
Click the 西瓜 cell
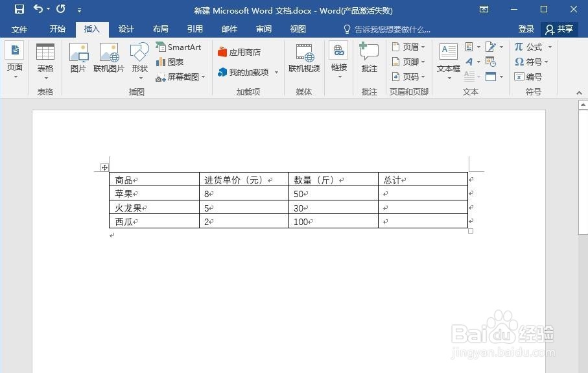point(154,221)
